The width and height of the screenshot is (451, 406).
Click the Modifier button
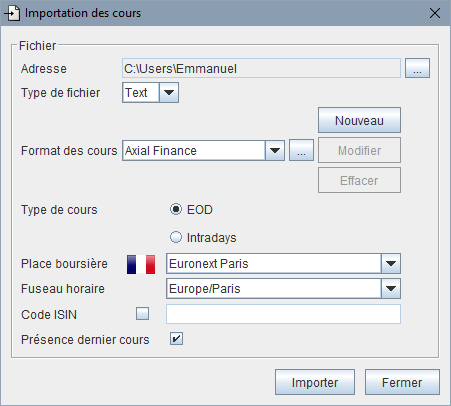(x=359, y=150)
